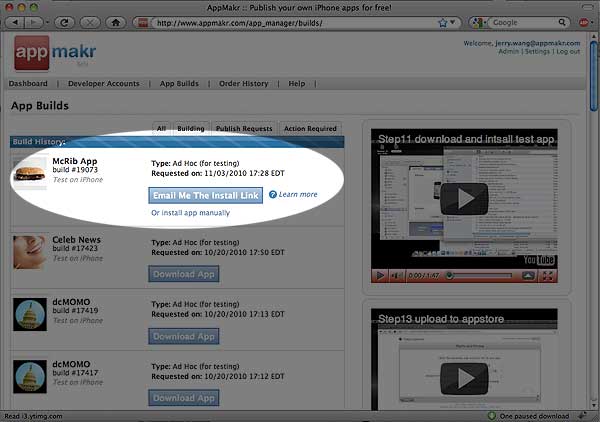Go forward with the browser forward arrow
600x422 pixels.
coord(34,23)
